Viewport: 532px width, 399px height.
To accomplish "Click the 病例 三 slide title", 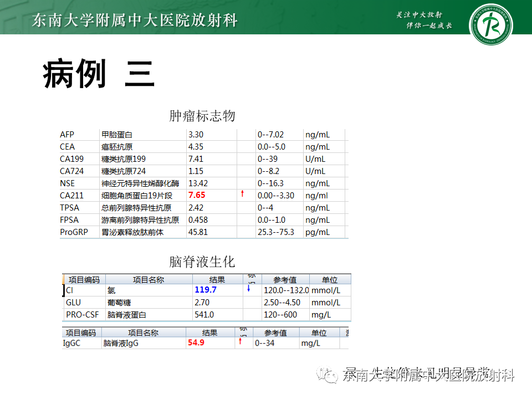I will (99, 74).
